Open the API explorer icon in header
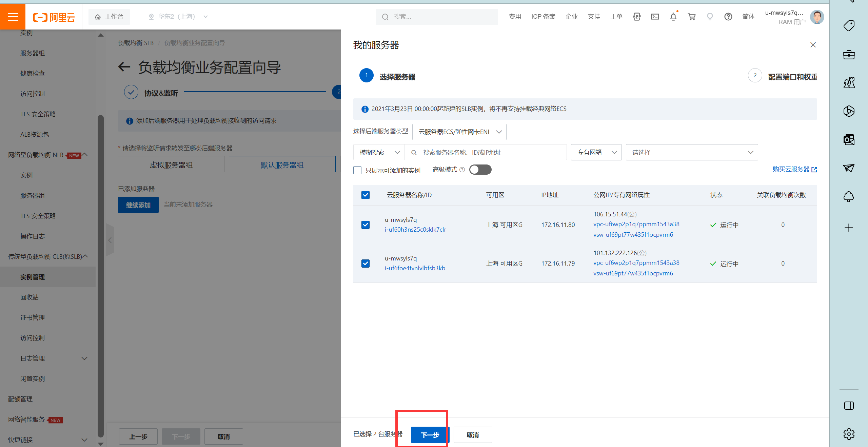This screenshot has width=868, height=447. (637, 17)
